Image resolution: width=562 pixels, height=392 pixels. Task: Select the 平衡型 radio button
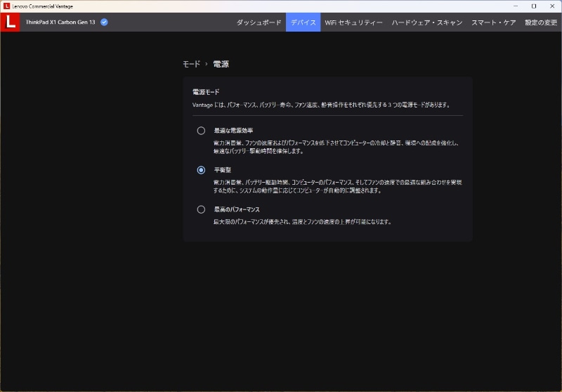pyautogui.click(x=201, y=170)
